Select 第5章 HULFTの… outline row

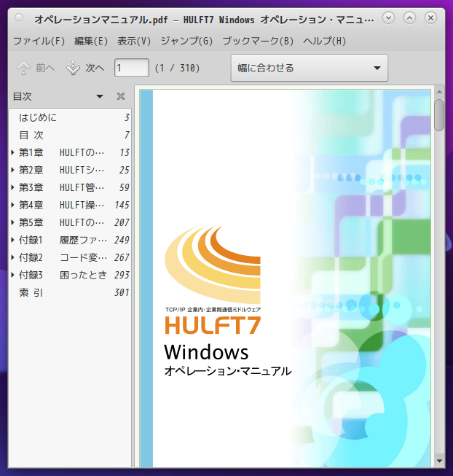70,222
